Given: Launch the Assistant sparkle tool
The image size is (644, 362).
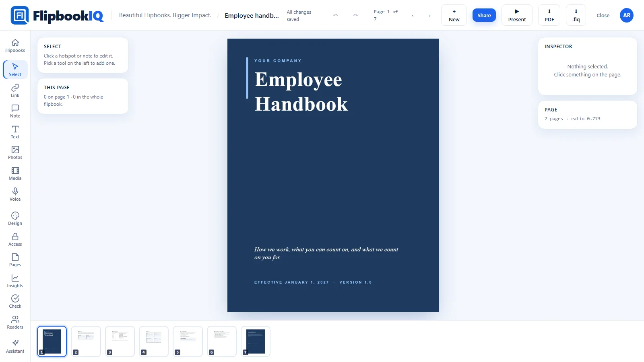Looking at the screenshot, I should 15,347.
